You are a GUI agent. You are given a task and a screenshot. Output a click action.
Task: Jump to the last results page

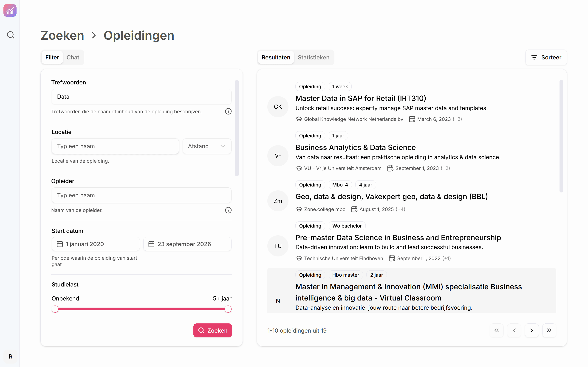coord(549,330)
